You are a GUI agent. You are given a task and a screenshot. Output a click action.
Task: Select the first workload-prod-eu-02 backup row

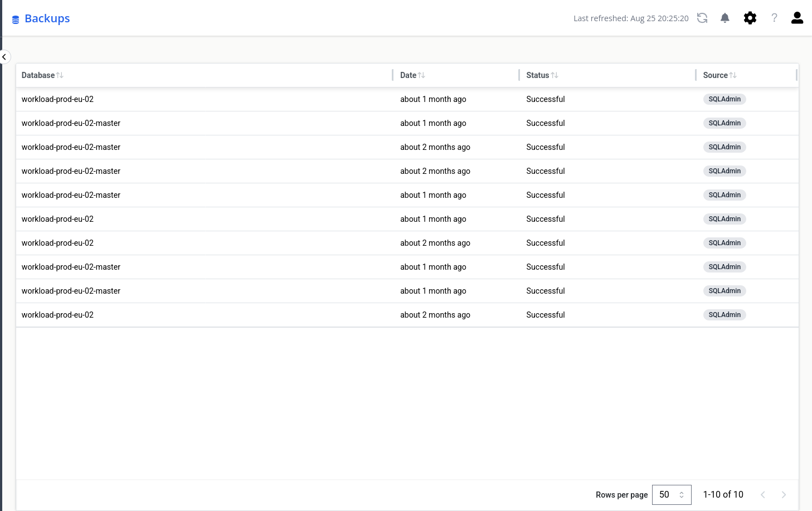(57, 99)
